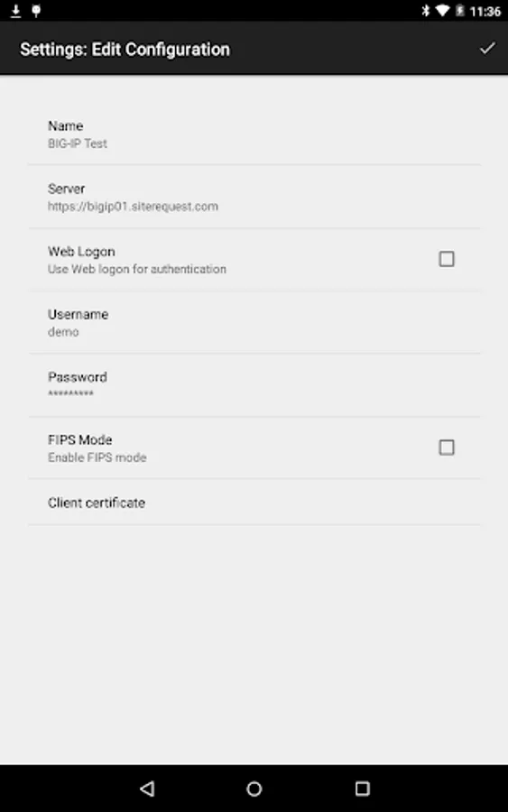Enable the FIPS Mode checkbox

447,448
